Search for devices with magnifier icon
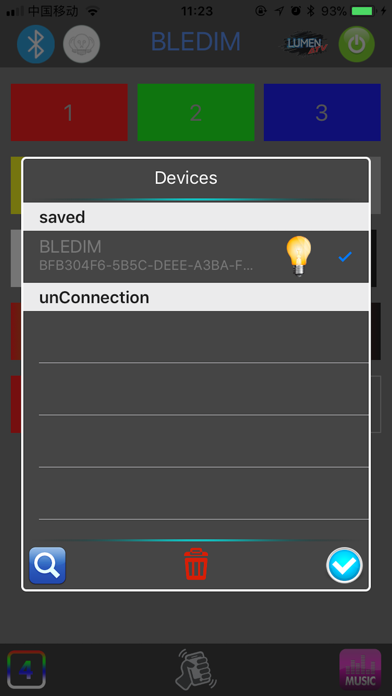 pos(48,565)
